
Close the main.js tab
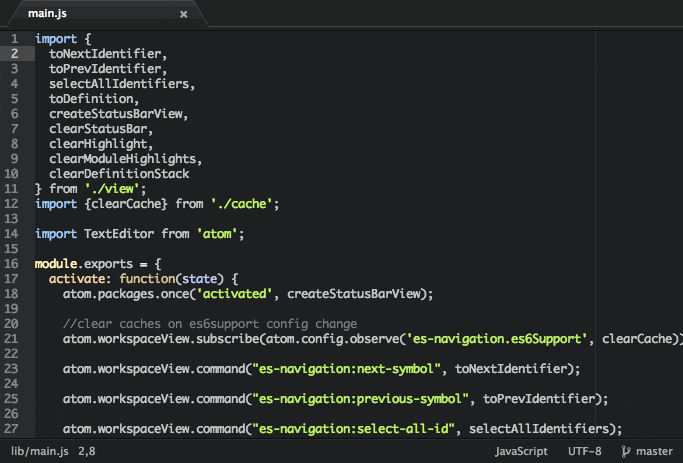(183, 15)
